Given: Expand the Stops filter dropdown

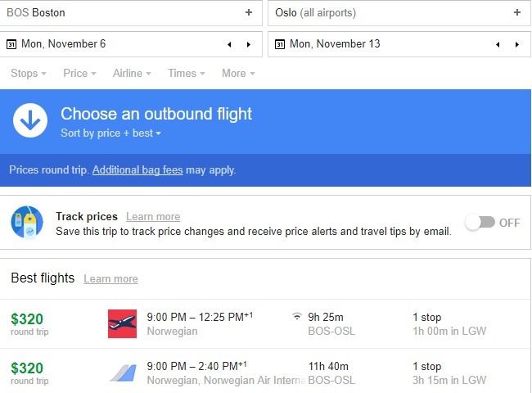Looking at the screenshot, I should click(28, 74).
